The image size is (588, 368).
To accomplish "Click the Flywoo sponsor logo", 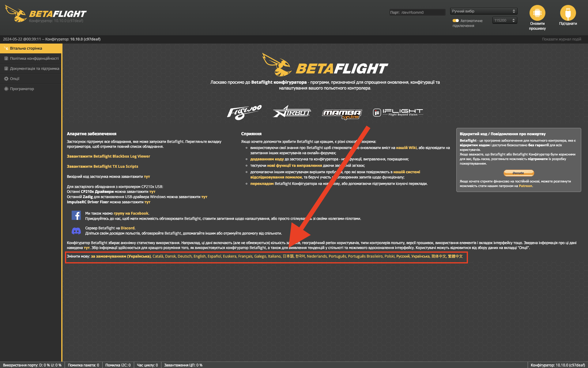I will point(244,112).
